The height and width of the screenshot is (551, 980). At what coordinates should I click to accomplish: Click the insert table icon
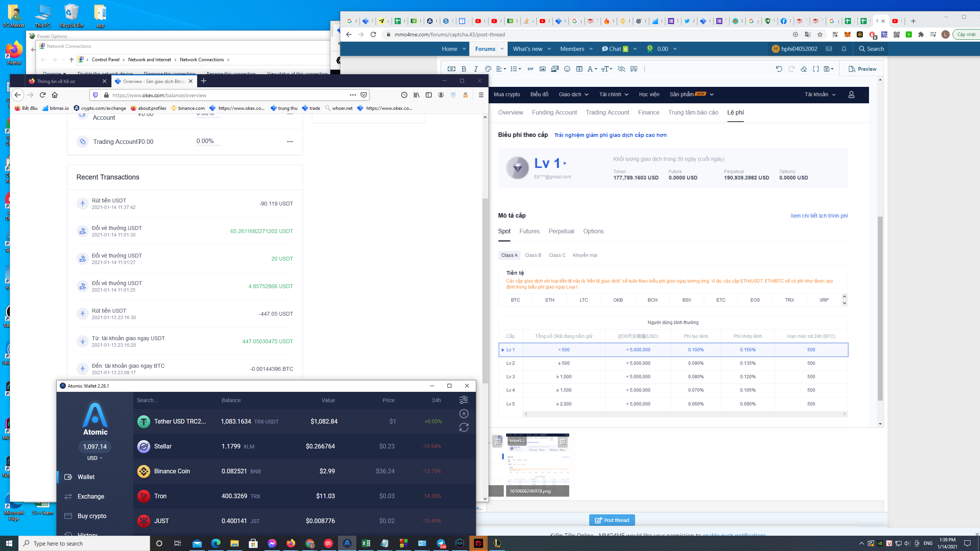tap(579, 69)
